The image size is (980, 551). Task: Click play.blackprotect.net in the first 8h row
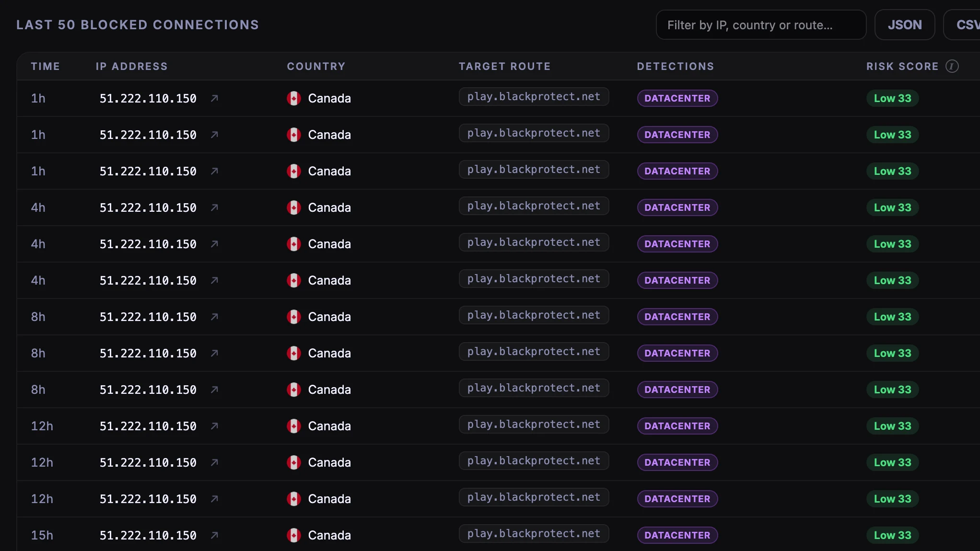click(534, 315)
